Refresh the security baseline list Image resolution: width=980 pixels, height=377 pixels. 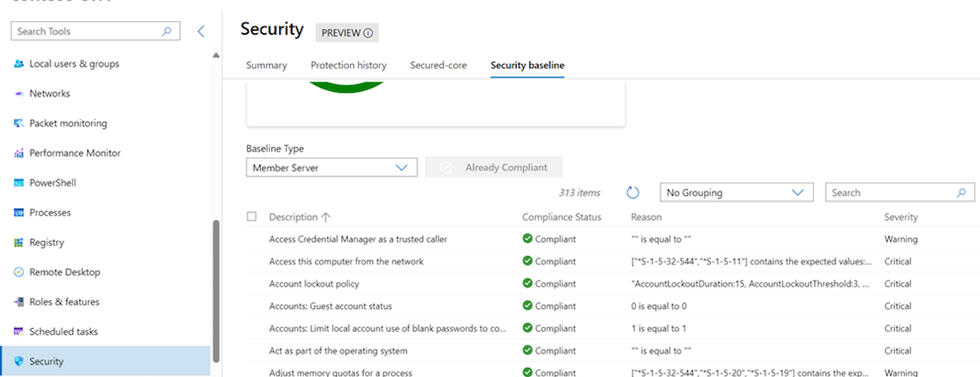[633, 193]
